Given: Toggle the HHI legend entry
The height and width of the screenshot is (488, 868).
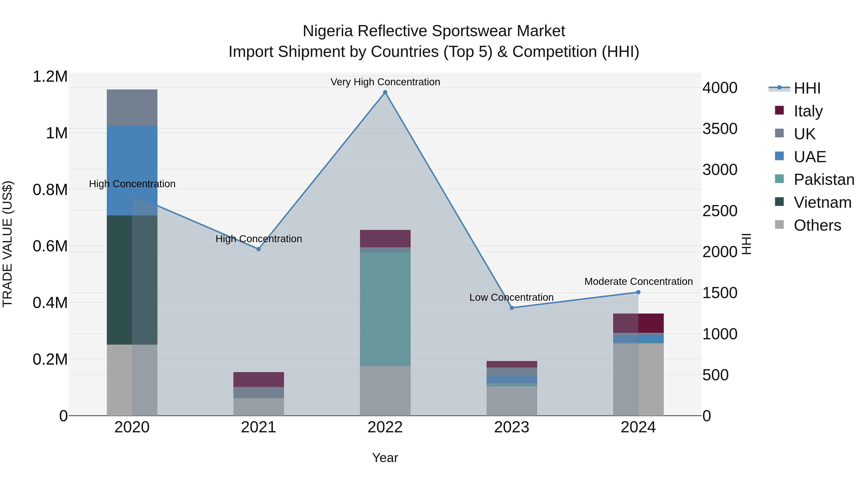Looking at the screenshot, I should coord(794,88).
